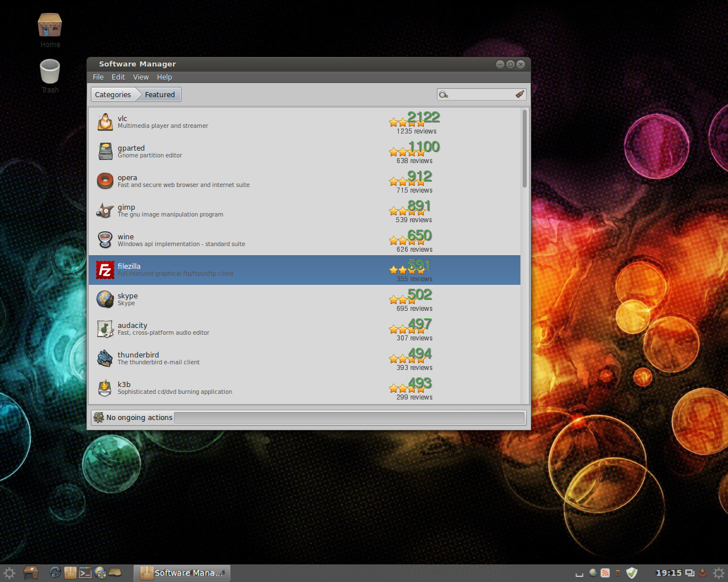728x582 pixels.
Task: Open the Home folder desktop icon
Action: click(x=50, y=26)
